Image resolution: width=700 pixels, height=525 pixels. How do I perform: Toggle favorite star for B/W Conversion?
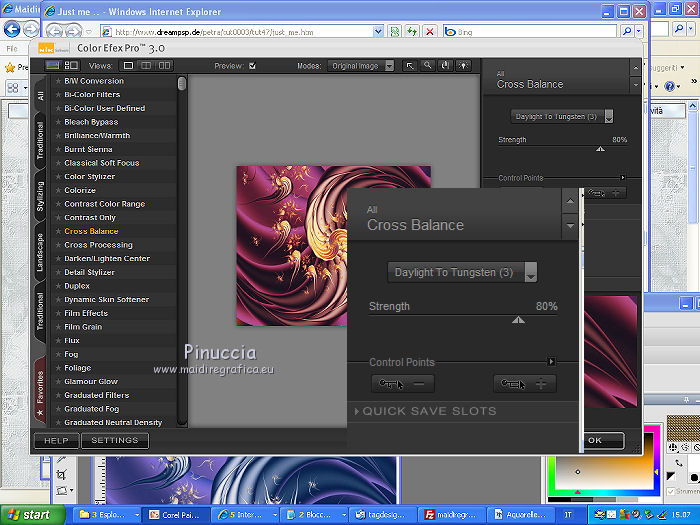(59, 81)
